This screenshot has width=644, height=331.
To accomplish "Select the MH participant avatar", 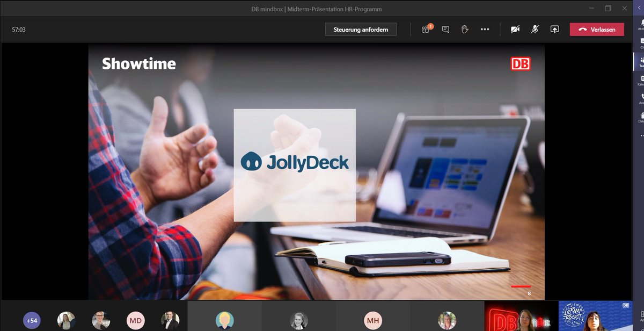I will 373,321.
